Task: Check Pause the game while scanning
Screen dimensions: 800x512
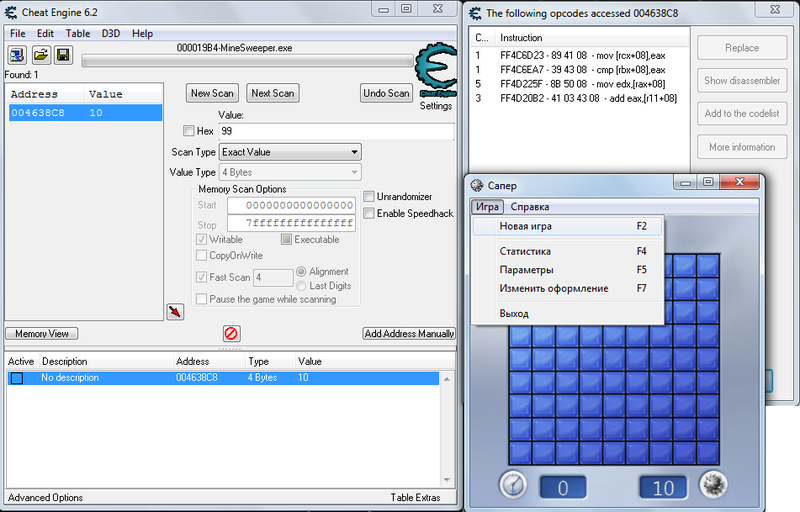Action: click(202, 299)
